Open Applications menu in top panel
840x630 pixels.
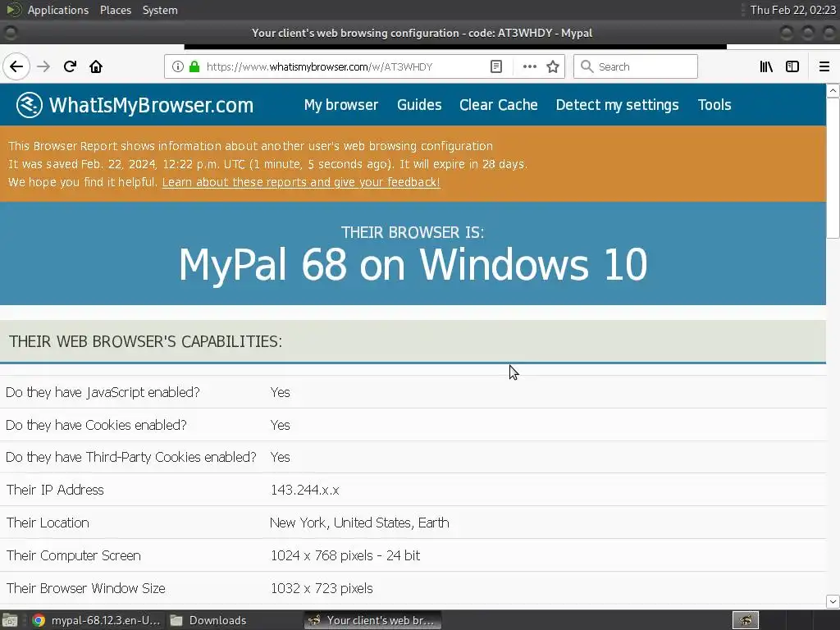(x=58, y=10)
